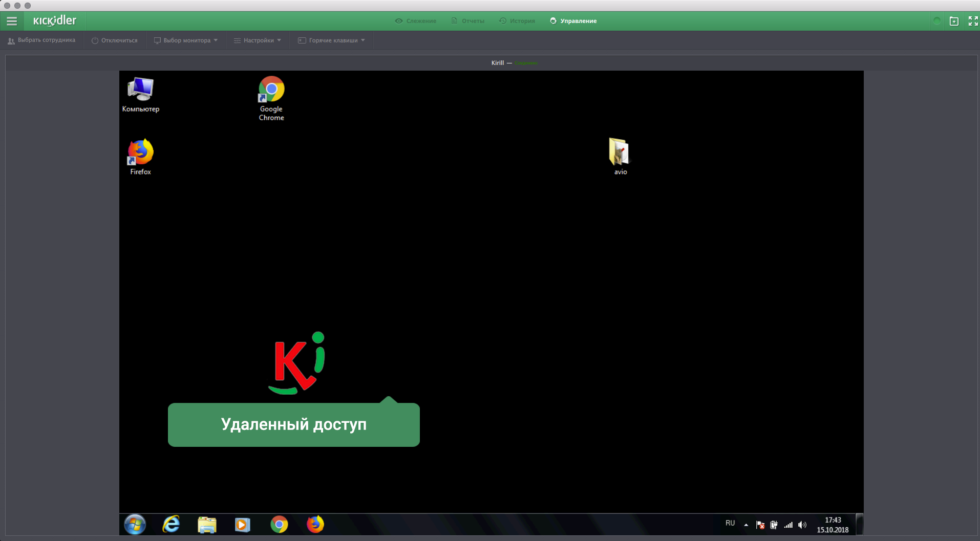Click Отключиться to disconnect
The width and height of the screenshot is (980, 541).
click(115, 40)
